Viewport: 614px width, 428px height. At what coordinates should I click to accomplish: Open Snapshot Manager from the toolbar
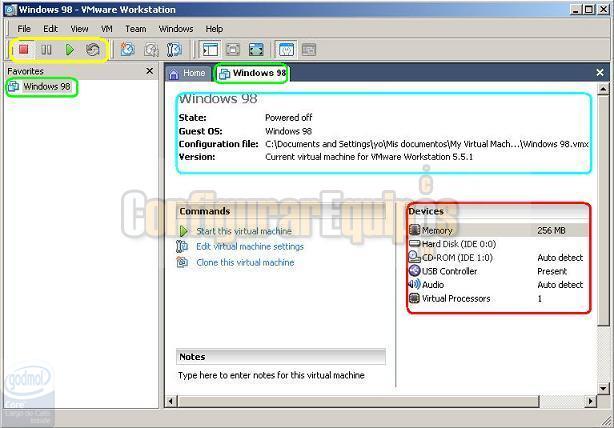click(174, 50)
